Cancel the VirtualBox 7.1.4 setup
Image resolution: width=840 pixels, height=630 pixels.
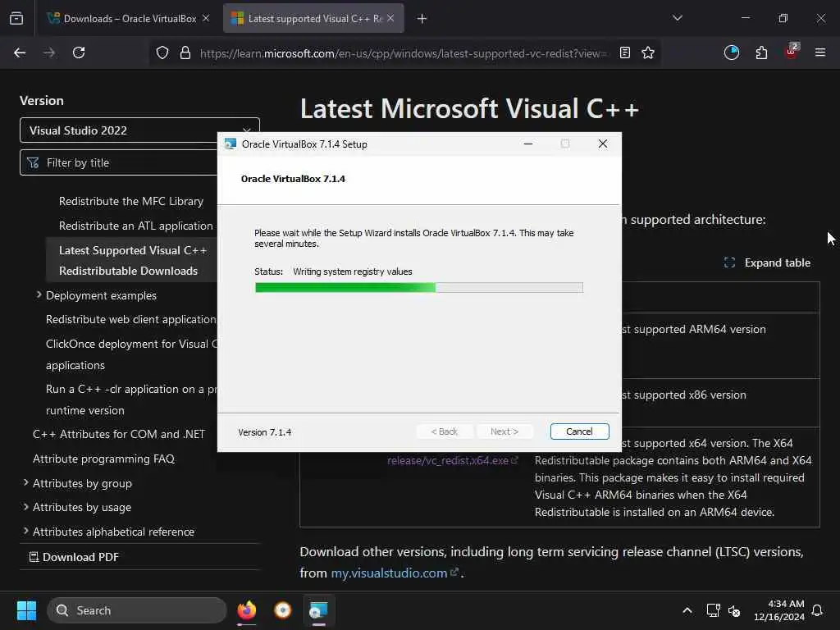[579, 431]
